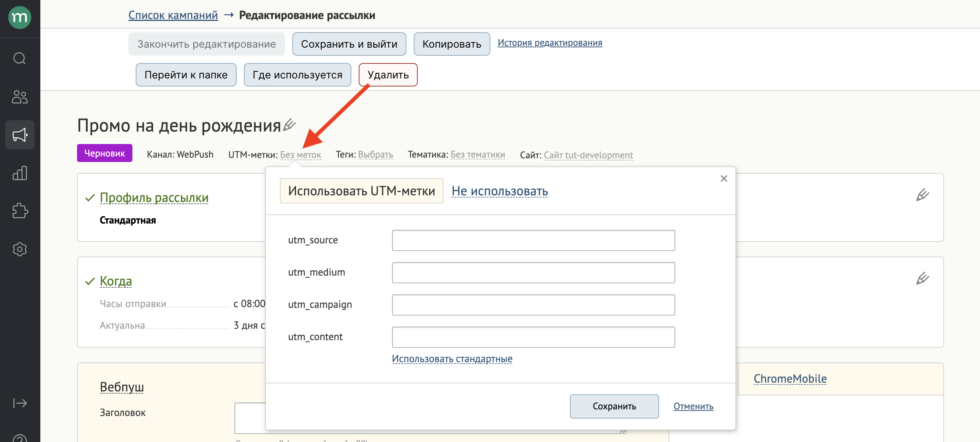Click the Промо на день рождения title
This screenshot has height=442, width=980.
pos(179,125)
